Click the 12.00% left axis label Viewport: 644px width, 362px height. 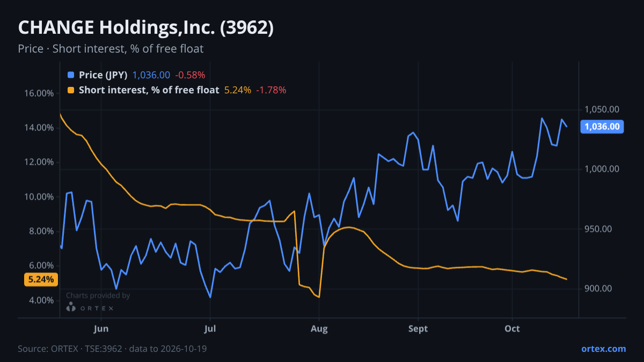(39, 162)
